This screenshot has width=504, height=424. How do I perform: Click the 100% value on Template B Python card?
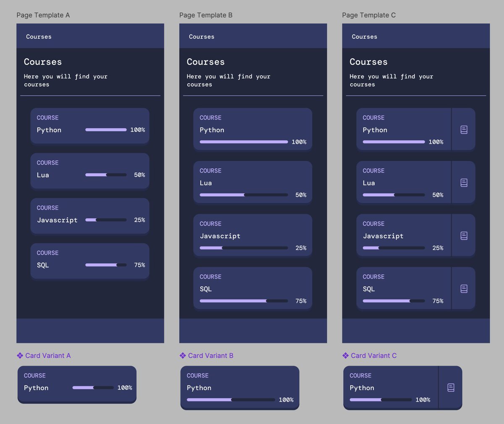point(299,142)
